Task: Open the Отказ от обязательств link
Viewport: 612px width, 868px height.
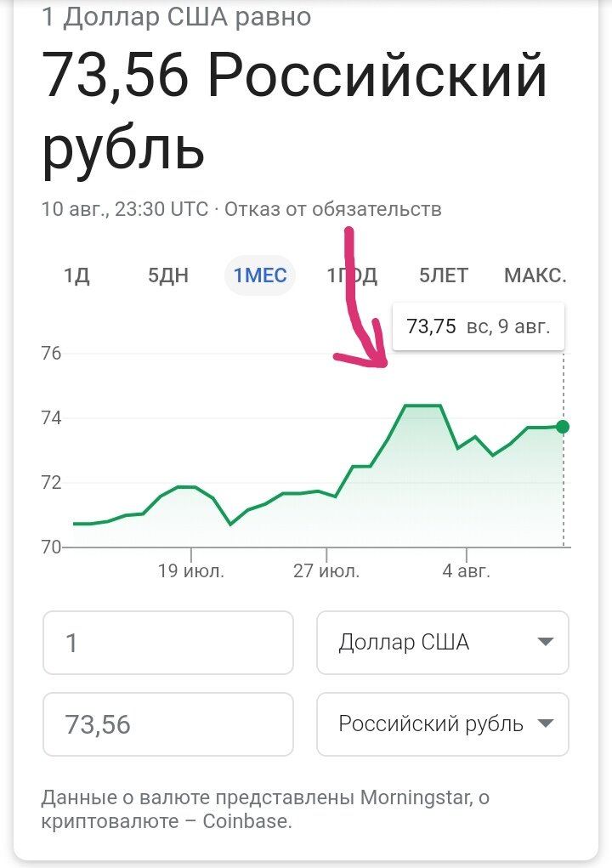Action: click(333, 209)
